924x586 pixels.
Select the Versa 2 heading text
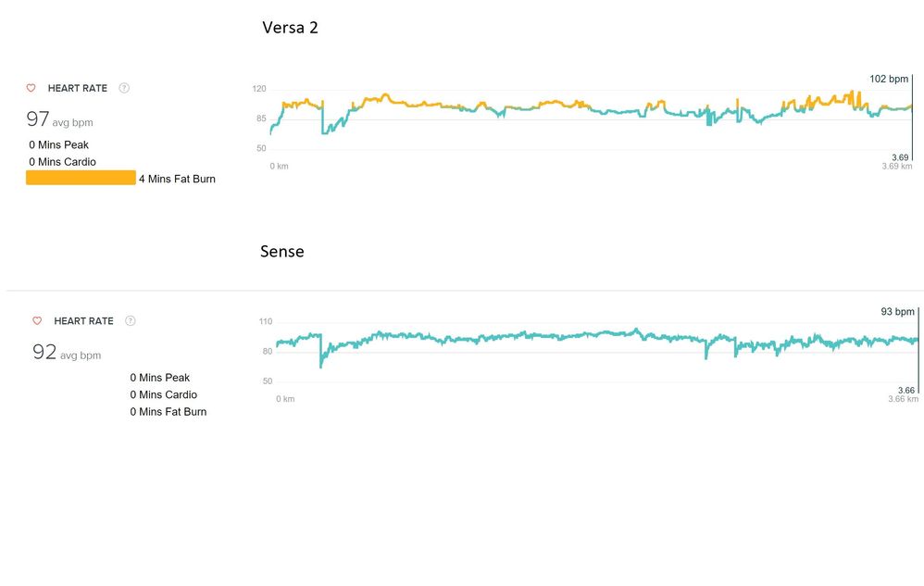(x=291, y=28)
